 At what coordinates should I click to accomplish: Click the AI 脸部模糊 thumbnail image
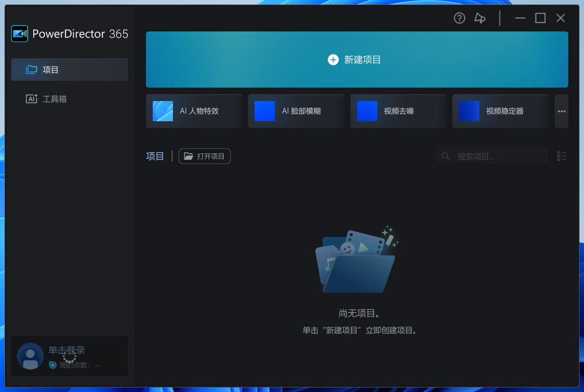point(265,111)
